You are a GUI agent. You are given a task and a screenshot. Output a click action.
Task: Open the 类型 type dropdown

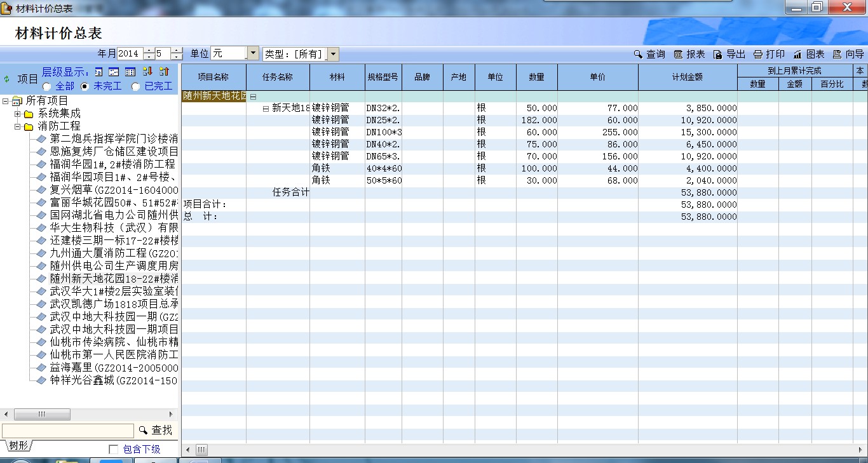(x=334, y=55)
